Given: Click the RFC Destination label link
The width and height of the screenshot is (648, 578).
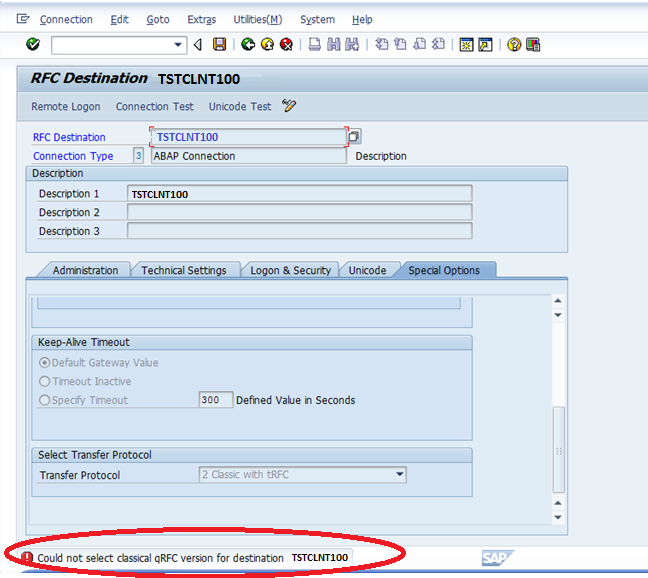Looking at the screenshot, I should (69, 137).
